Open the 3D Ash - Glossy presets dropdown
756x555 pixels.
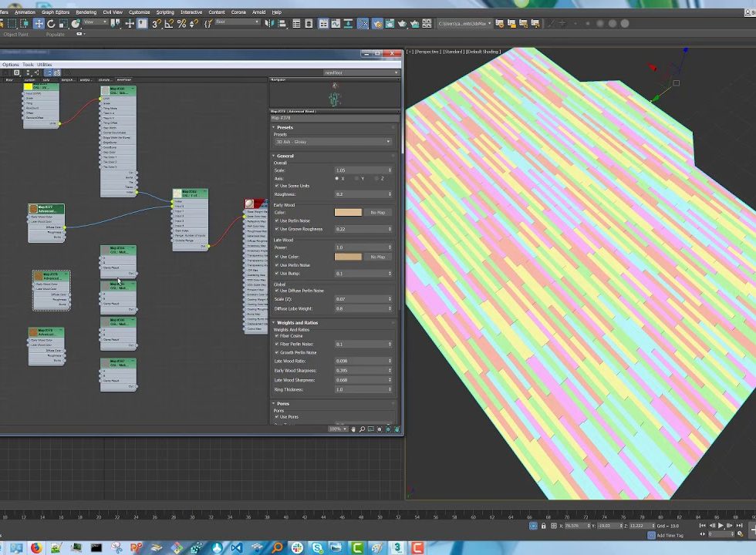pos(332,142)
